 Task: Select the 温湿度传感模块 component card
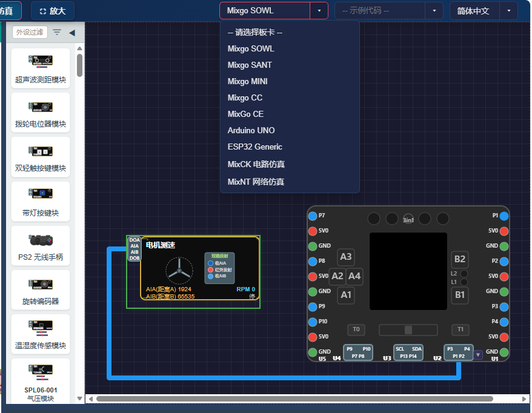coord(41,334)
